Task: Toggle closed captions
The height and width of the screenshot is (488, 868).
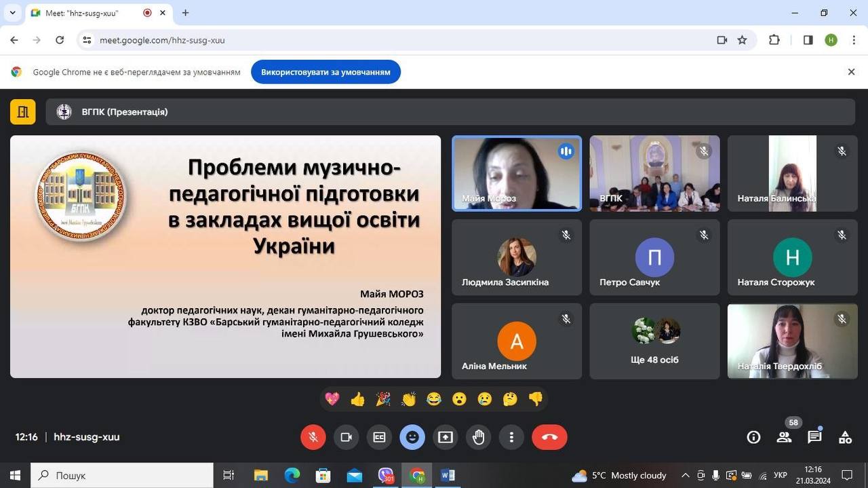Action: [x=379, y=437]
